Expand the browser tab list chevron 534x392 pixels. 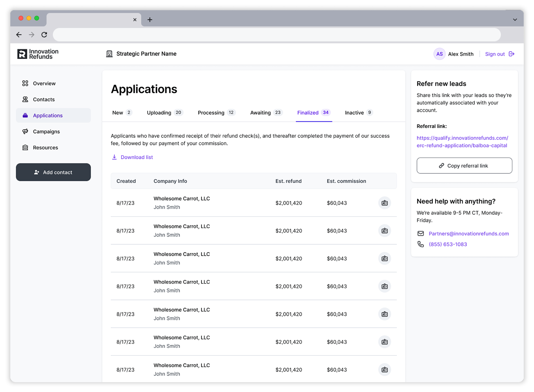pos(515,20)
